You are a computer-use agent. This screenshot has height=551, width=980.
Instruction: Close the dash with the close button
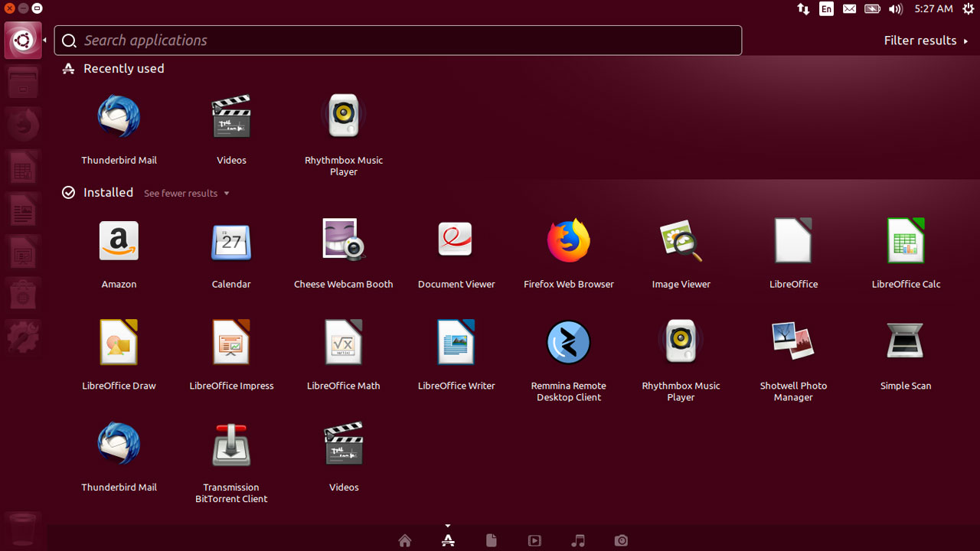pos(9,8)
